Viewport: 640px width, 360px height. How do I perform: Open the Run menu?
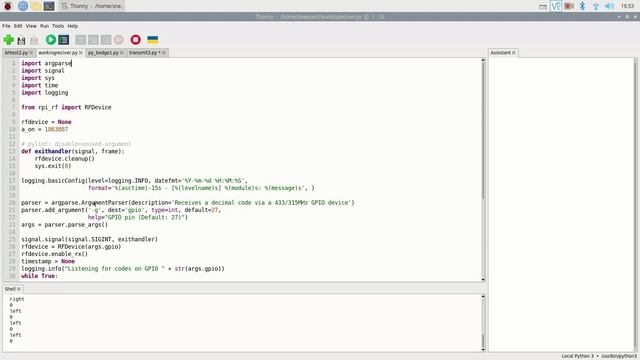(x=44, y=26)
